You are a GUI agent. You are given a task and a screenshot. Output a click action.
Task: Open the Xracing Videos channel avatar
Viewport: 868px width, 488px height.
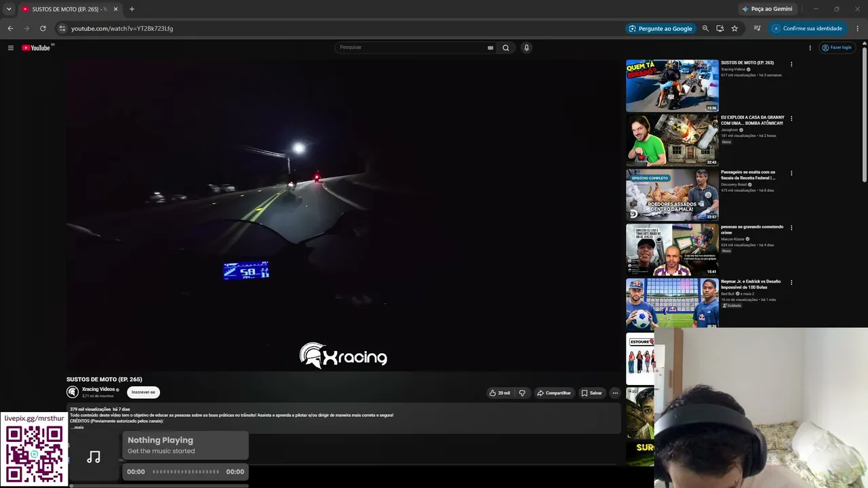point(73,392)
